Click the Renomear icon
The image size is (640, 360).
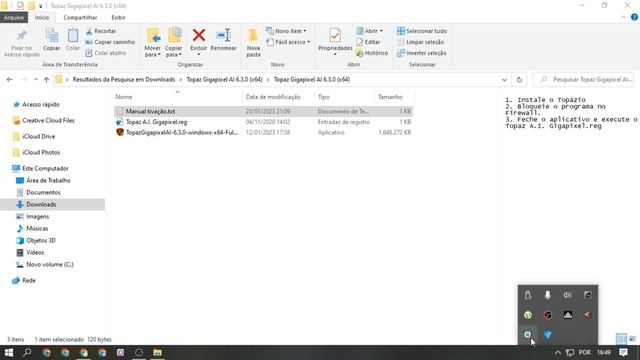tap(223, 35)
